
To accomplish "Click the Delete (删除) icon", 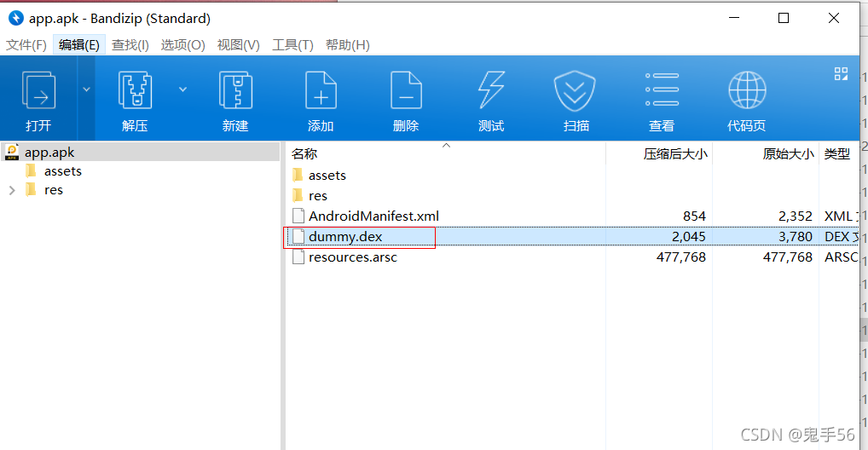I will [406, 90].
